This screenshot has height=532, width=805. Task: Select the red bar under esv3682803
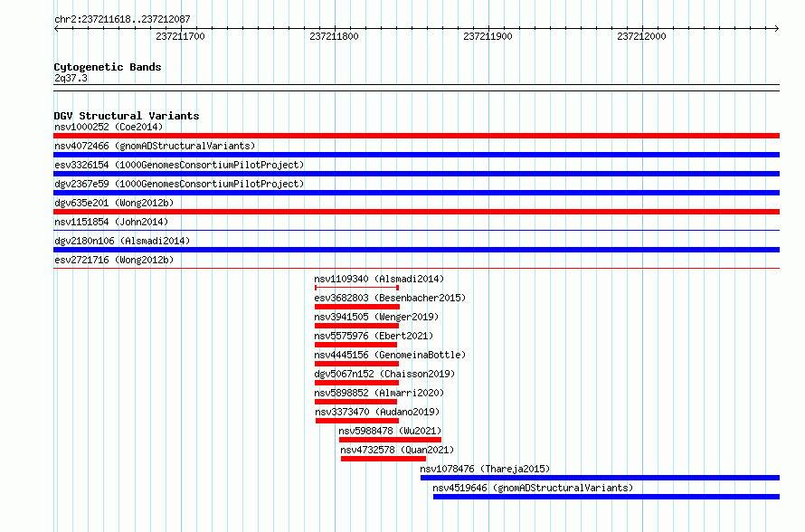[x=356, y=307]
